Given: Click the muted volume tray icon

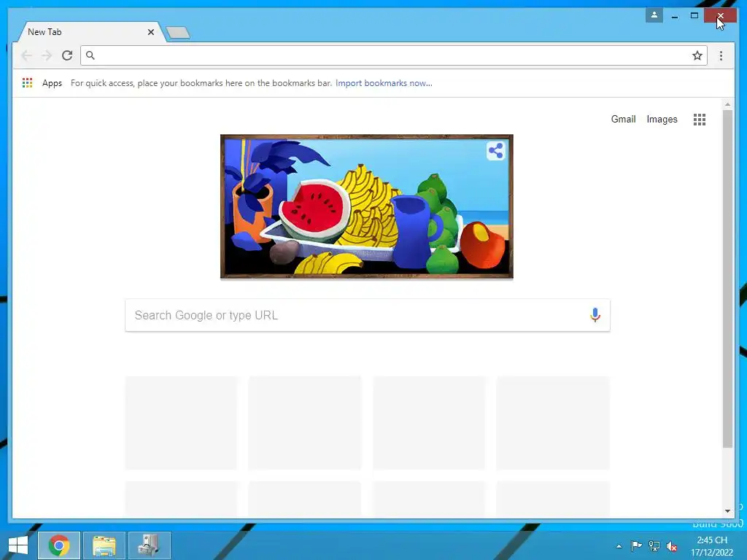Looking at the screenshot, I should [672, 546].
